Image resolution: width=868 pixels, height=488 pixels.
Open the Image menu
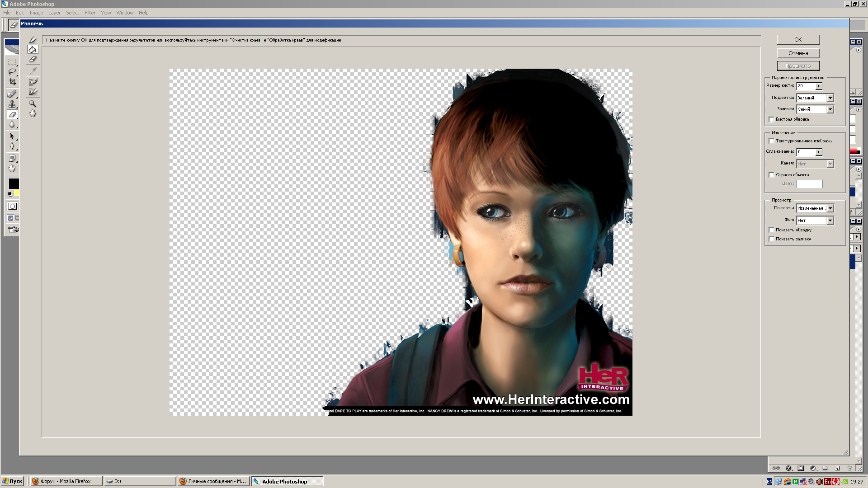click(36, 13)
